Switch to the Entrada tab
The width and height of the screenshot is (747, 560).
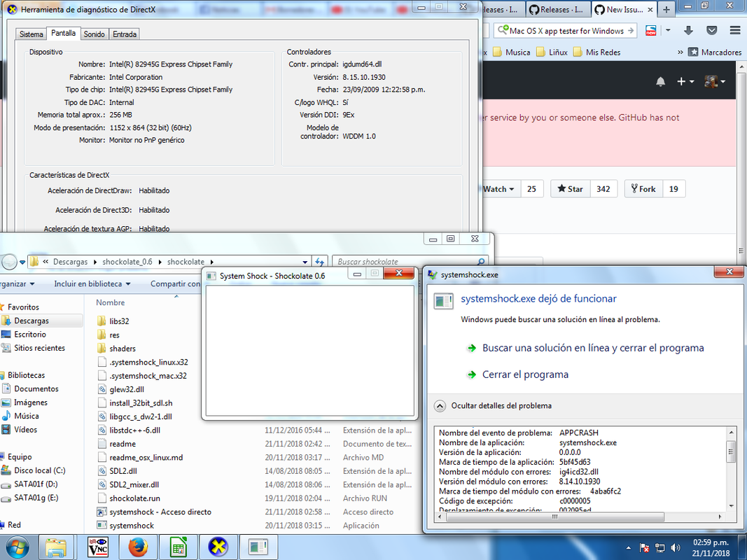(x=125, y=34)
